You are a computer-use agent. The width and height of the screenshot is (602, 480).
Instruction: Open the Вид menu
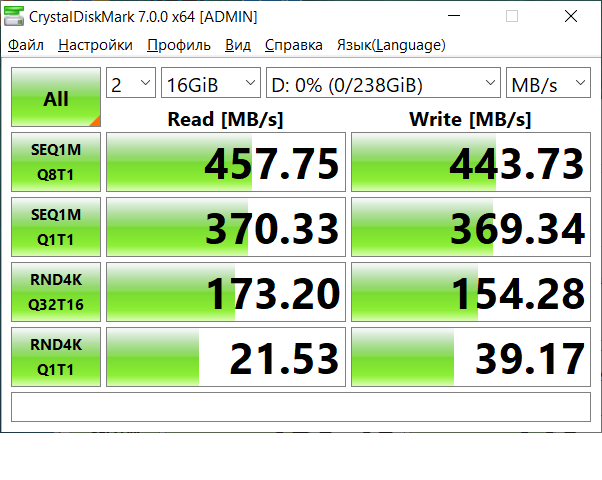click(238, 45)
